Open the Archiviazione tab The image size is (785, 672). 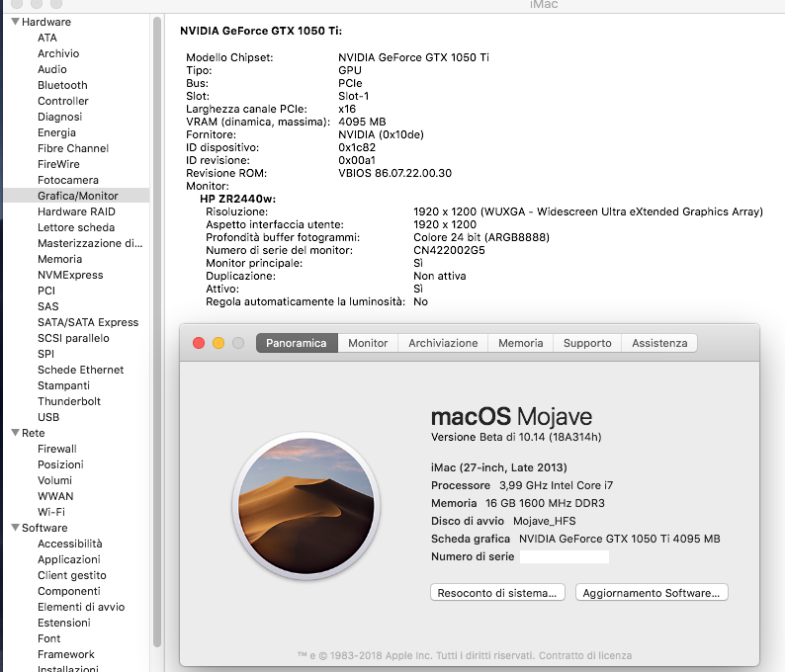(x=443, y=343)
